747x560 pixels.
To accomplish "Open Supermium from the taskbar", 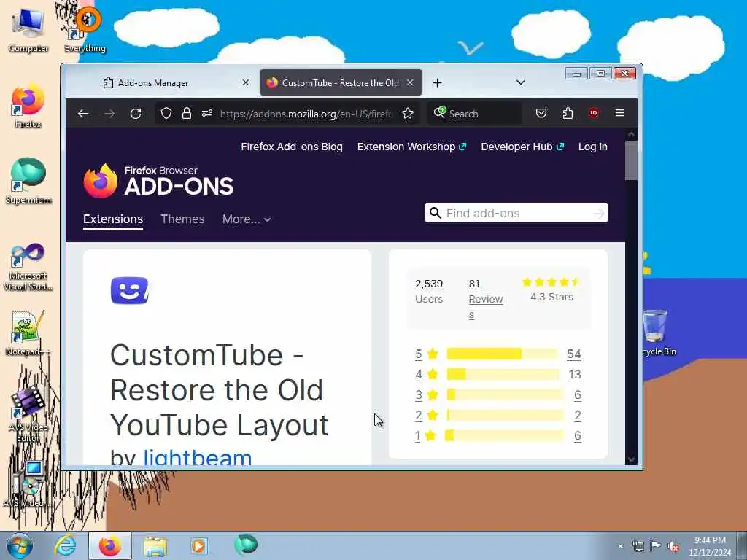I will (246, 545).
